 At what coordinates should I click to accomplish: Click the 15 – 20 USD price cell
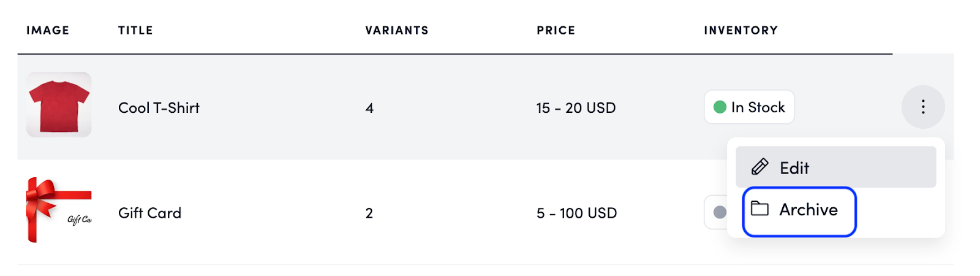(576, 108)
